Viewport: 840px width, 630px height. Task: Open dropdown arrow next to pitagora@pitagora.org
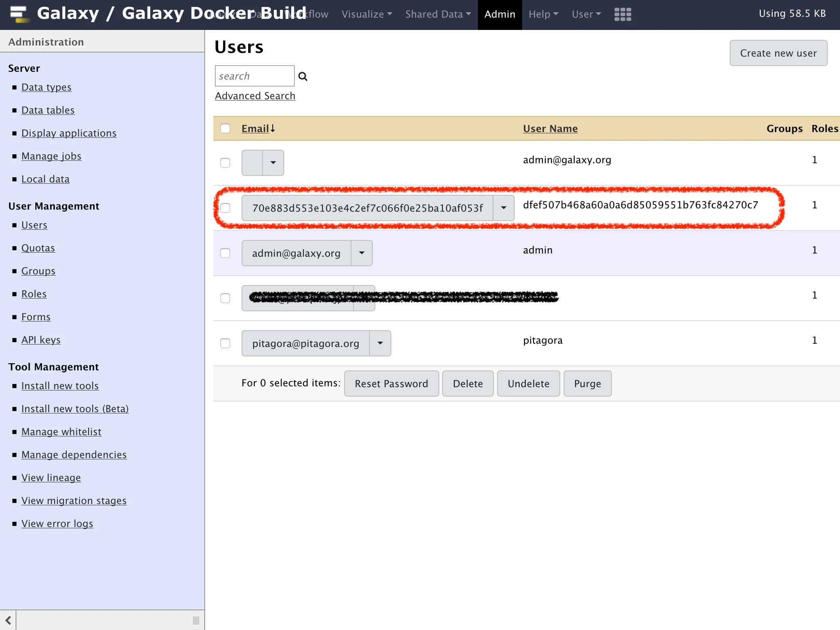pos(380,343)
